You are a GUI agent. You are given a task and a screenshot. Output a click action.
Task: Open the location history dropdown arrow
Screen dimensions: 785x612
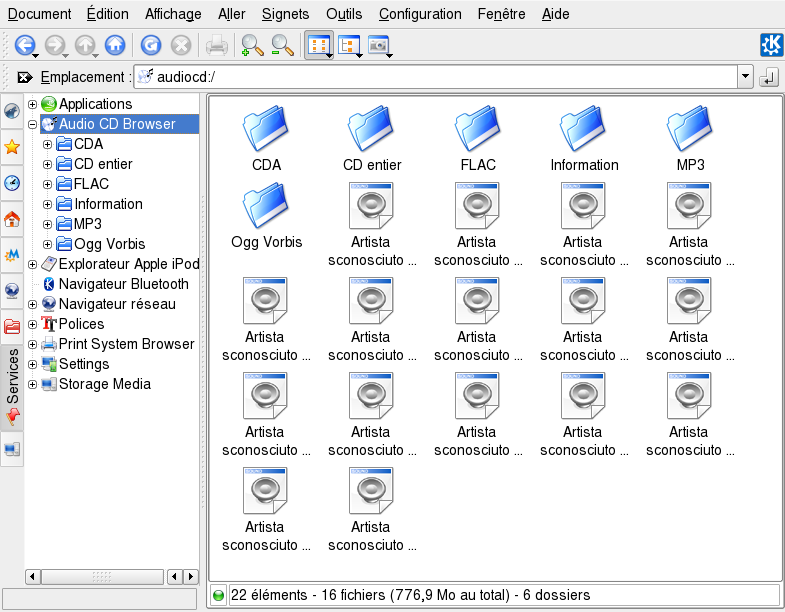[x=744, y=77]
